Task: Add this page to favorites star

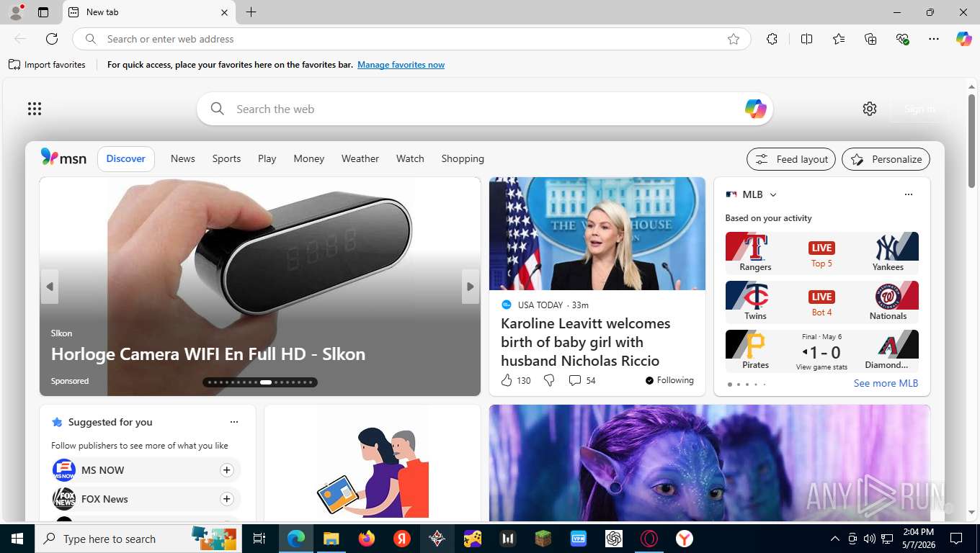Action: [734, 39]
